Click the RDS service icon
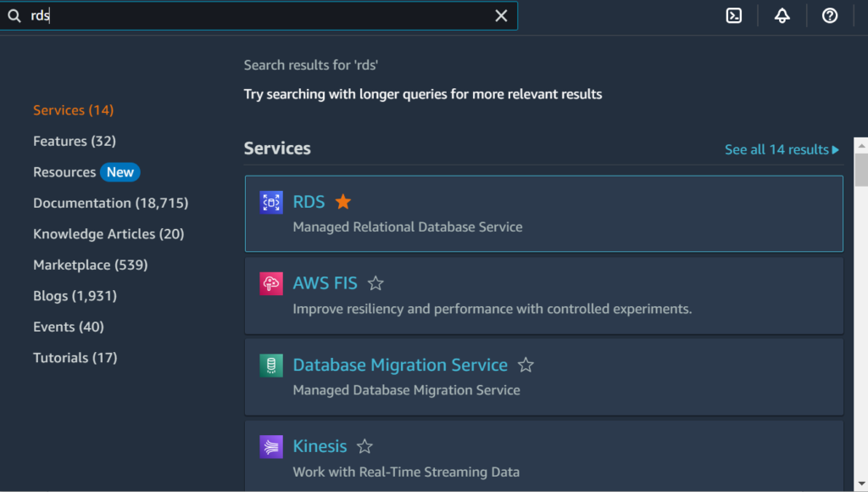This screenshot has height=492, width=868. click(271, 202)
